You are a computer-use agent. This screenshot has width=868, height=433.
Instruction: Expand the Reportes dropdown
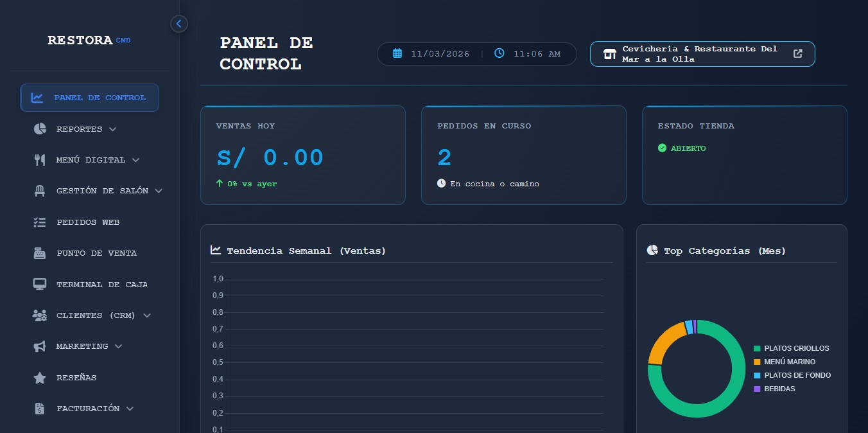pos(113,128)
